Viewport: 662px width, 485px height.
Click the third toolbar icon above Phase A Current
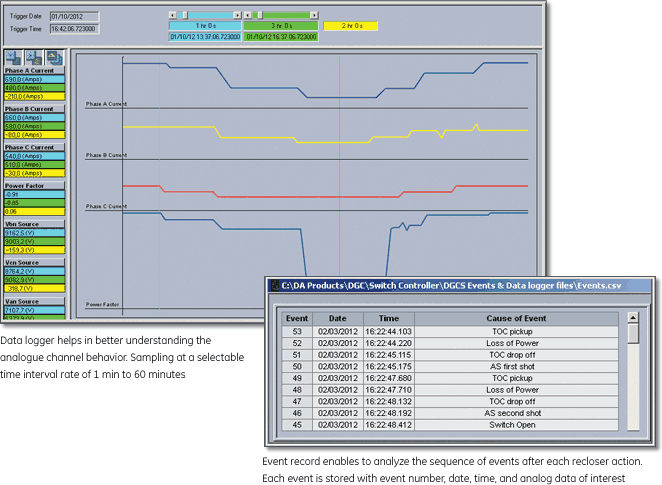(53, 58)
